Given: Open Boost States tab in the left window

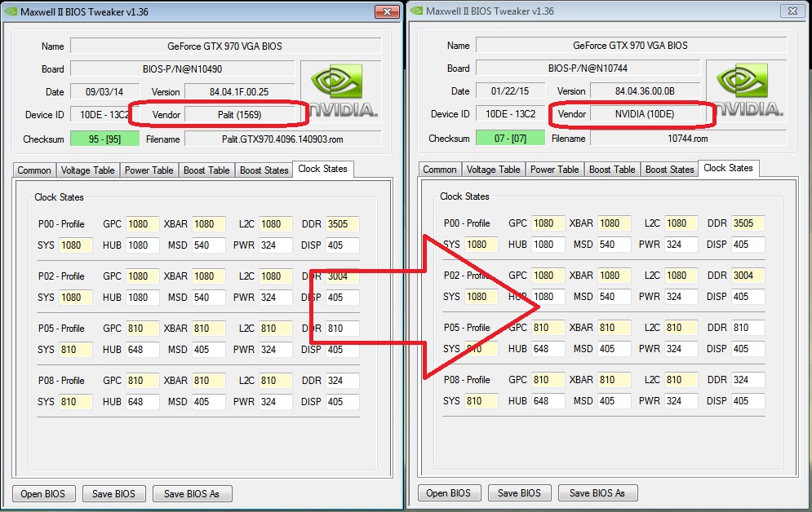Looking at the screenshot, I should pos(264,170).
